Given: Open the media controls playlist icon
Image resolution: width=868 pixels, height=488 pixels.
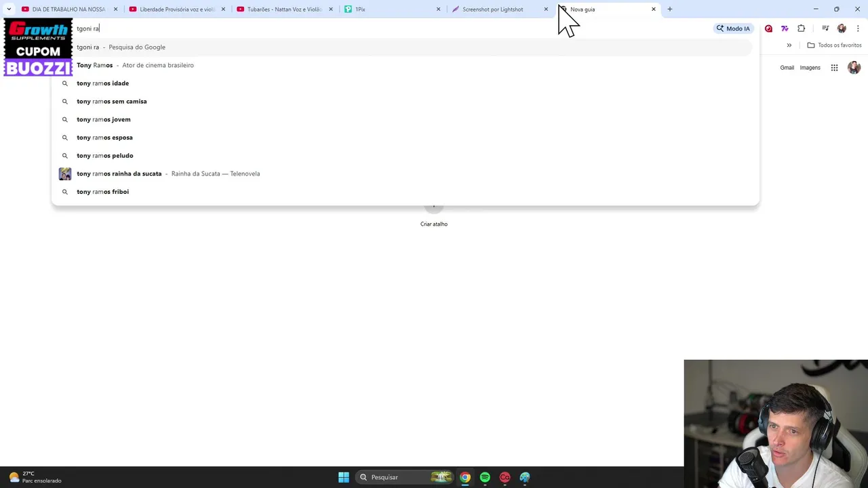Looking at the screenshot, I should [825, 28].
